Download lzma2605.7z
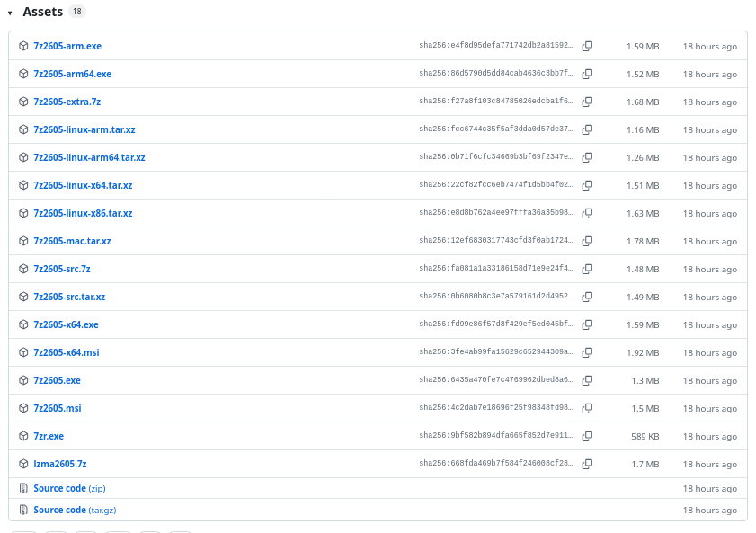Screen dimensions: 756x533 (60, 465)
